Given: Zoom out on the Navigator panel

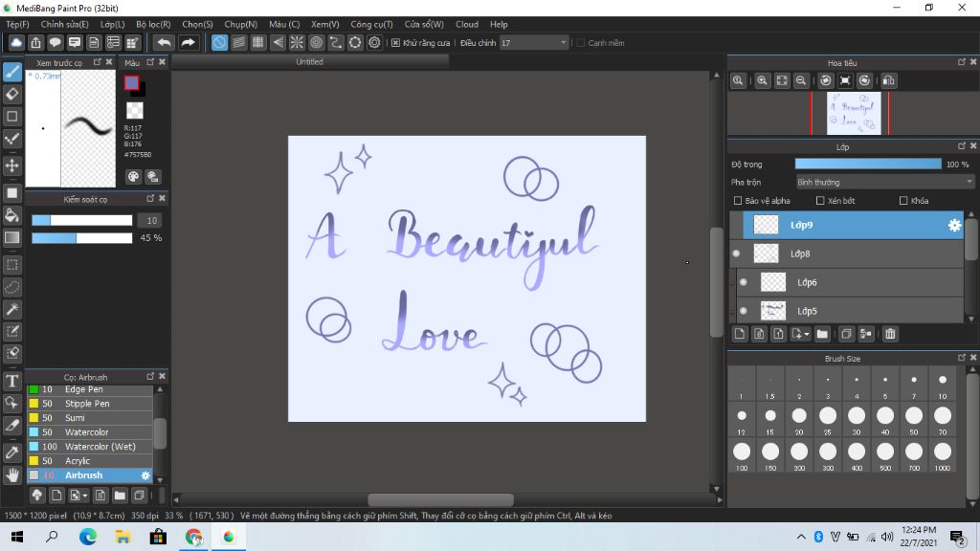Looking at the screenshot, I should tap(801, 80).
